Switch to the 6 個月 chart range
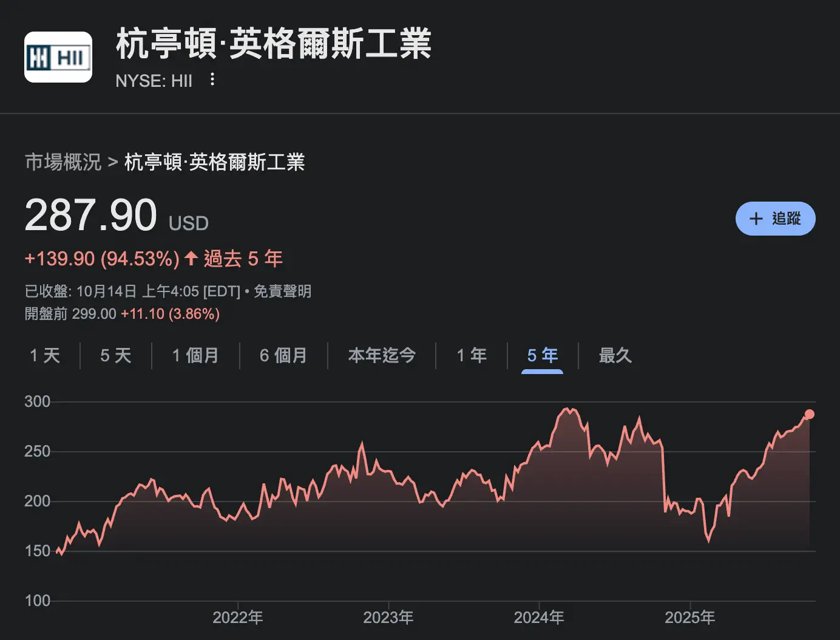This screenshot has width=840, height=640. point(283,355)
